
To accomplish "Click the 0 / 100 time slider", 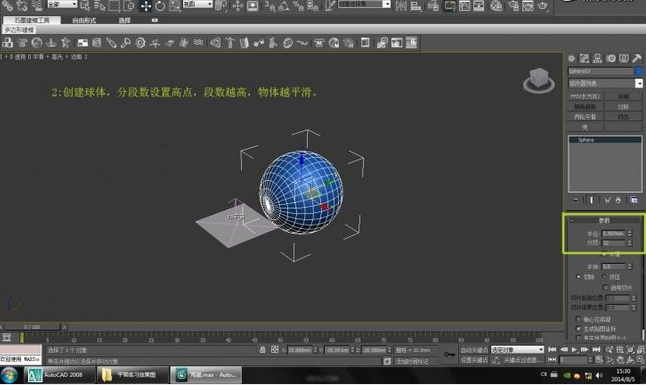I will [x=31, y=326].
